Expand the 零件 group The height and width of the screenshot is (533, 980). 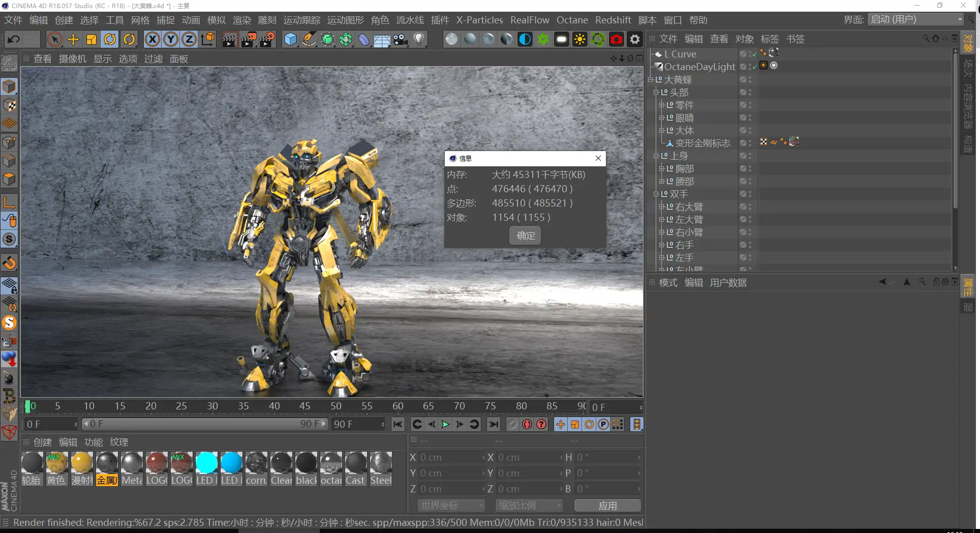[x=662, y=105]
